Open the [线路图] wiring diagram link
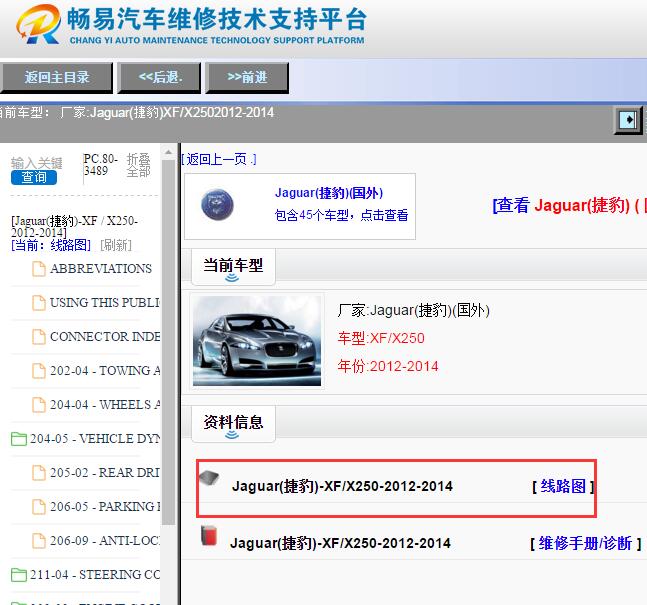The width and height of the screenshot is (647, 605). tap(563, 486)
